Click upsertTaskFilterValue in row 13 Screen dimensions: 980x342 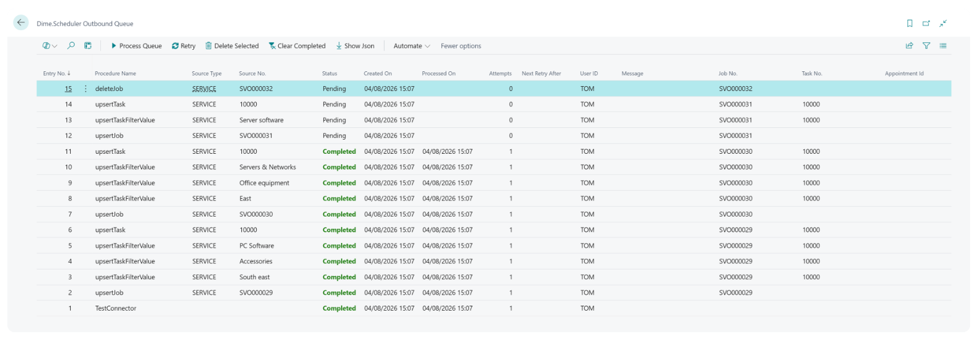click(125, 120)
